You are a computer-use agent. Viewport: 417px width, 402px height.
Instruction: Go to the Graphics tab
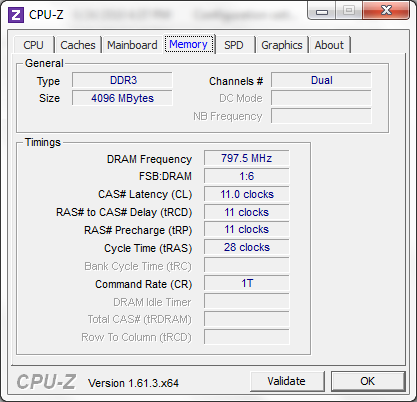coord(282,45)
